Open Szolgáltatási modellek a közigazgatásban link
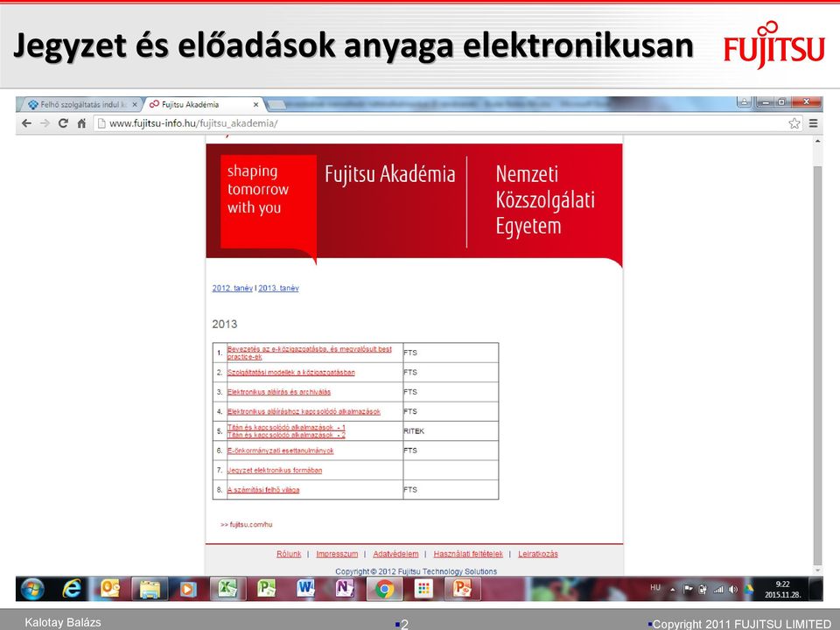The image size is (840, 630). pos(290,373)
